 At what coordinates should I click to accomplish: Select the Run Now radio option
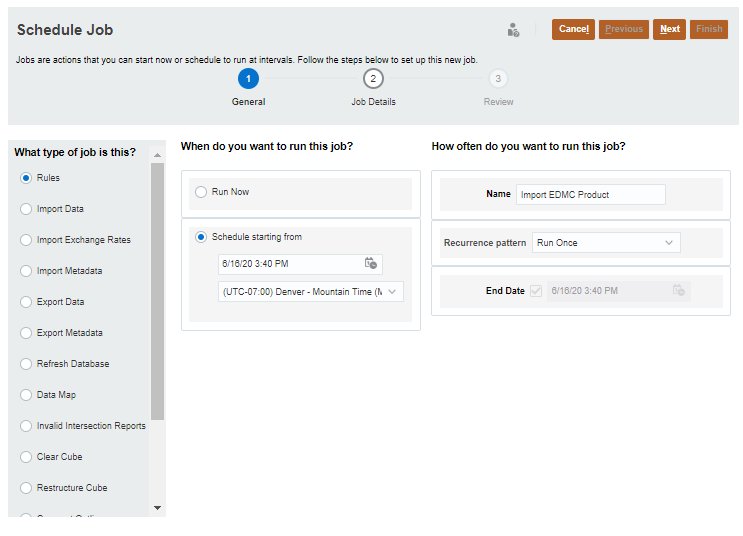click(x=201, y=192)
